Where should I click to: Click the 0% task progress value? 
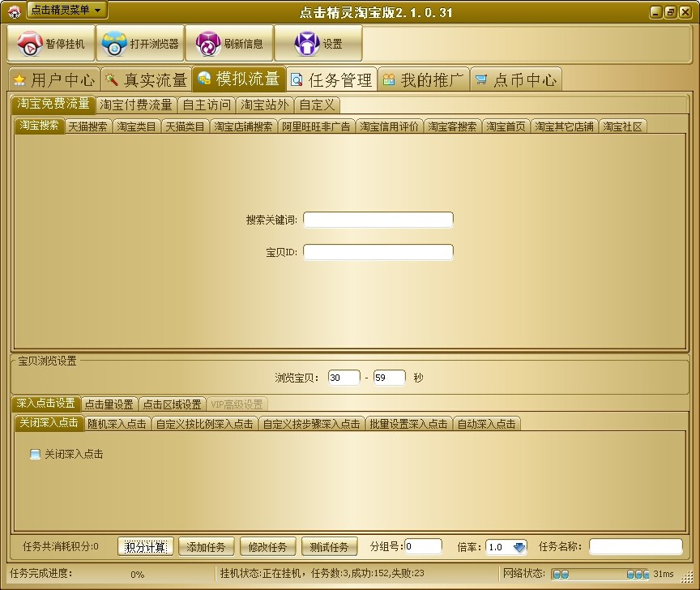pos(138,575)
